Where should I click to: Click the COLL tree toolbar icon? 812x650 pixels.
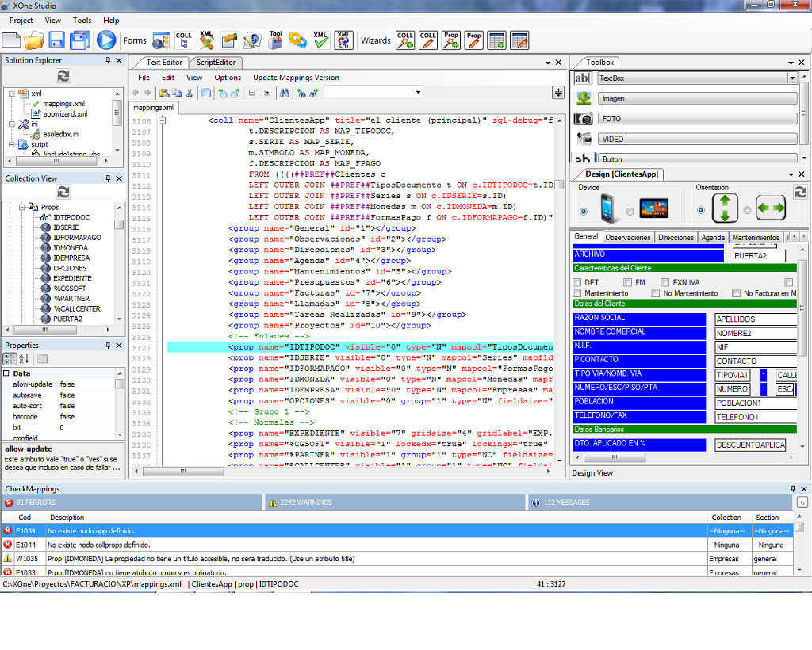184,40
